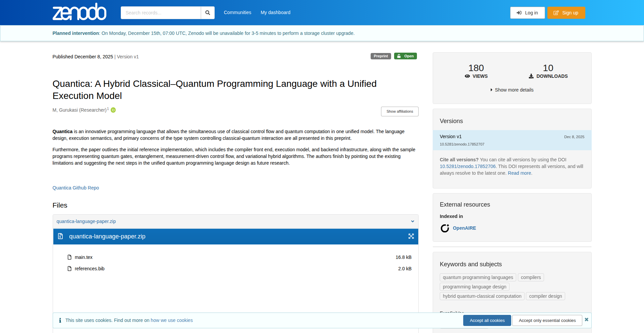Viewport: 644px width, 333px height.
Task: Click the Zenodo logo
Action: (79, 12)
